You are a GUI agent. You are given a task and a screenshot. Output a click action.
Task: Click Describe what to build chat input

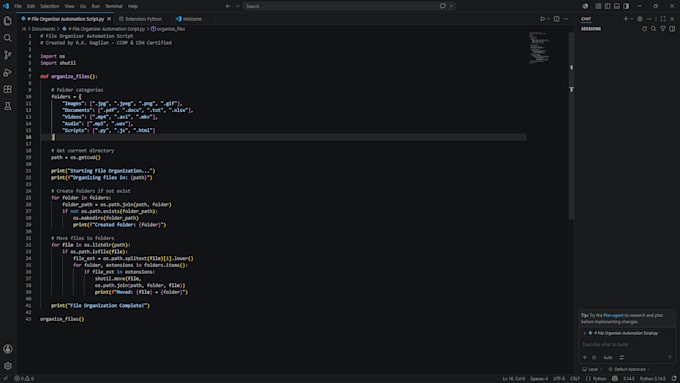click(627, 344)
